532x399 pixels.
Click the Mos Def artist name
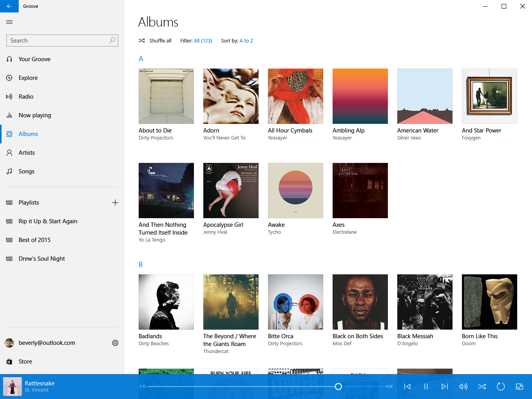click(342, 344)
